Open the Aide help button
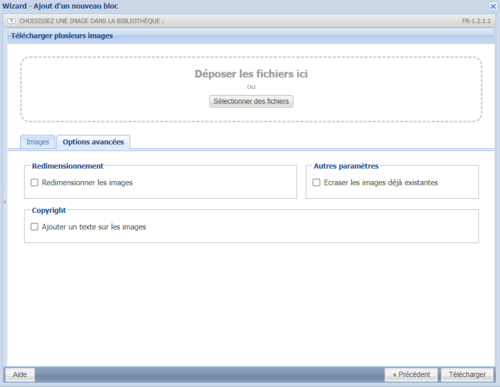500x387 pixels. tap(20, 374)
